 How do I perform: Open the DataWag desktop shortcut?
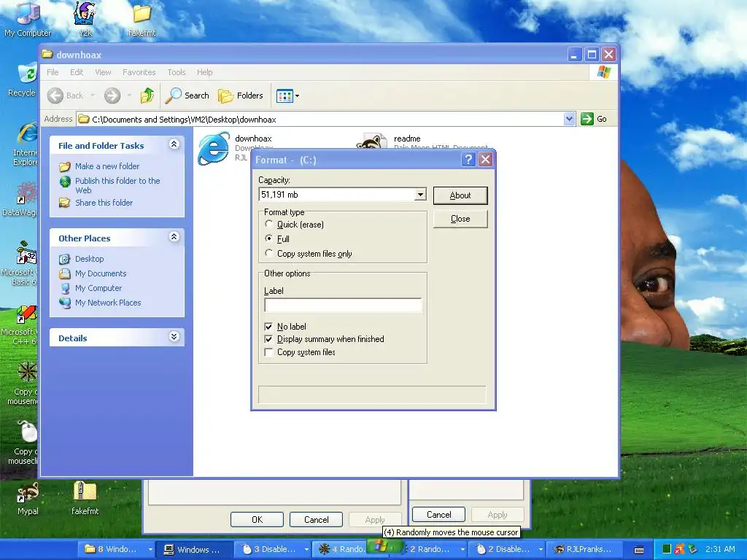tap(21, 199)
